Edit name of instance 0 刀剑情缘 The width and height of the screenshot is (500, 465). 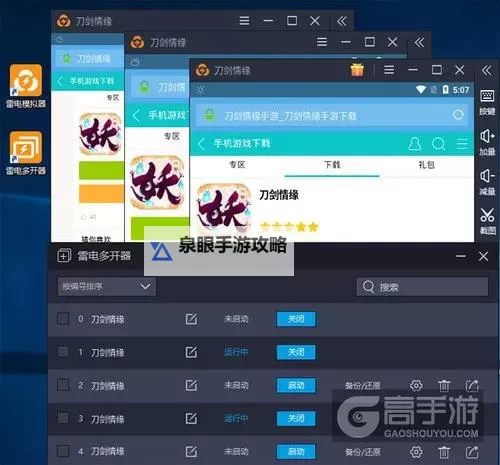191,319
